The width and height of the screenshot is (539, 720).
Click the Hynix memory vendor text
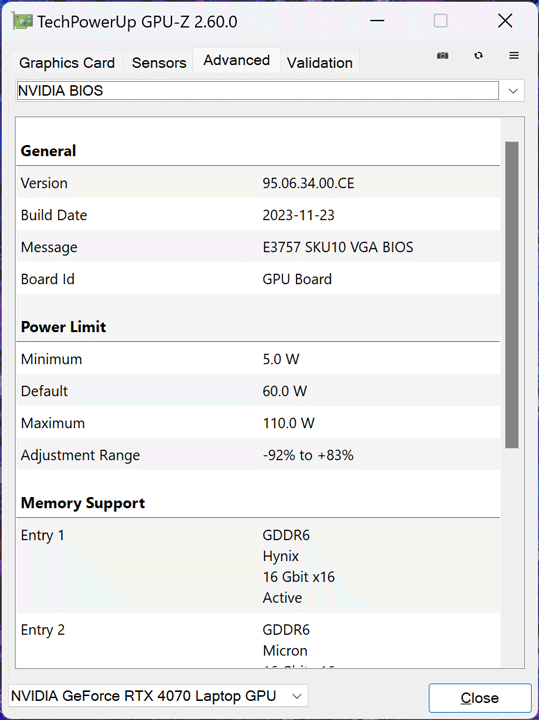281,557
